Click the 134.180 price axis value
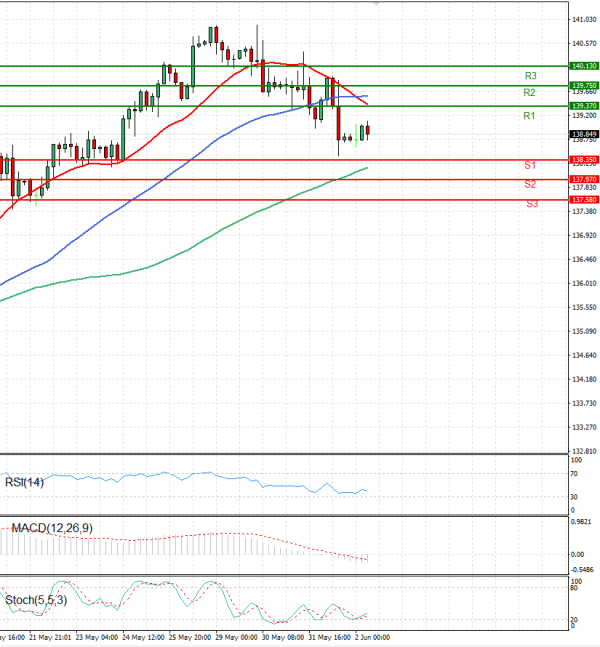600x647 pixels. pyautogui.click(x=584, y=379)
